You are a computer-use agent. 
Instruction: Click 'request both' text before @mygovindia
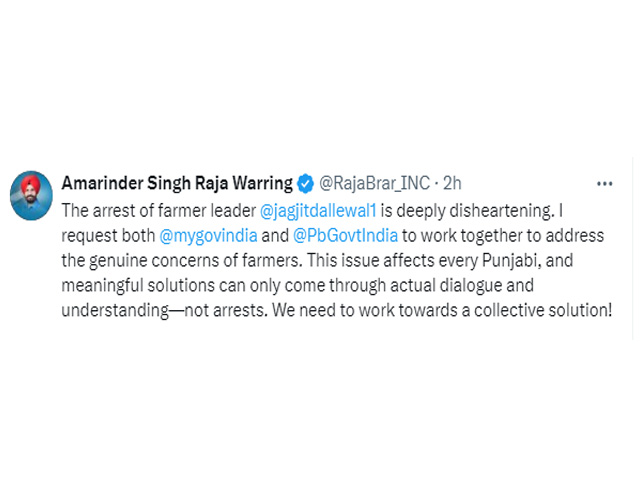[108, 236]
